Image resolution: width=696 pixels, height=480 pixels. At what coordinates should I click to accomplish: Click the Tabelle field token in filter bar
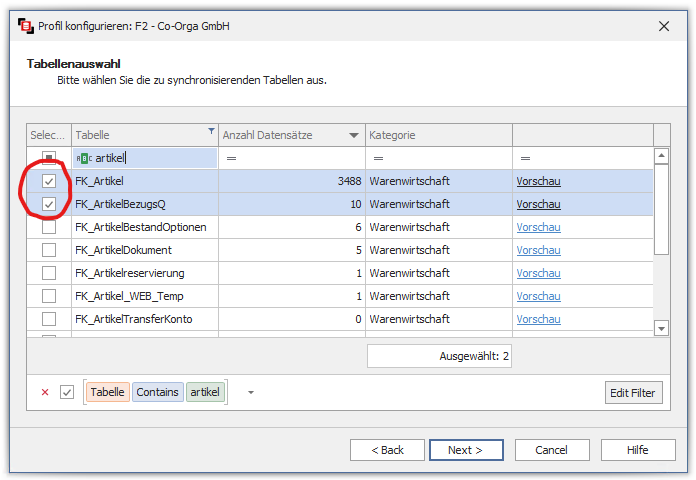coord(108,393)
